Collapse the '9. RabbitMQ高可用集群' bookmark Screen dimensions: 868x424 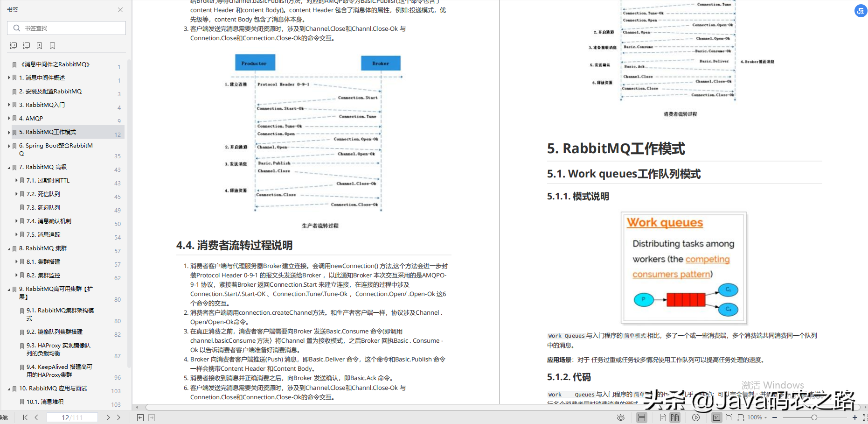point(9,289)
